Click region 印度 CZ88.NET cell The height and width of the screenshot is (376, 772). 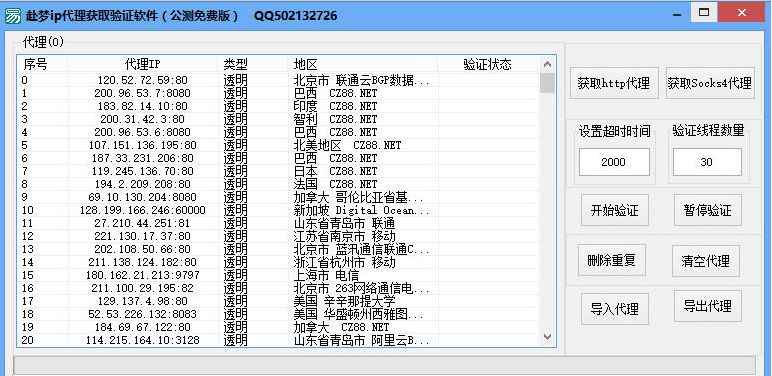(x=335, y=106)
